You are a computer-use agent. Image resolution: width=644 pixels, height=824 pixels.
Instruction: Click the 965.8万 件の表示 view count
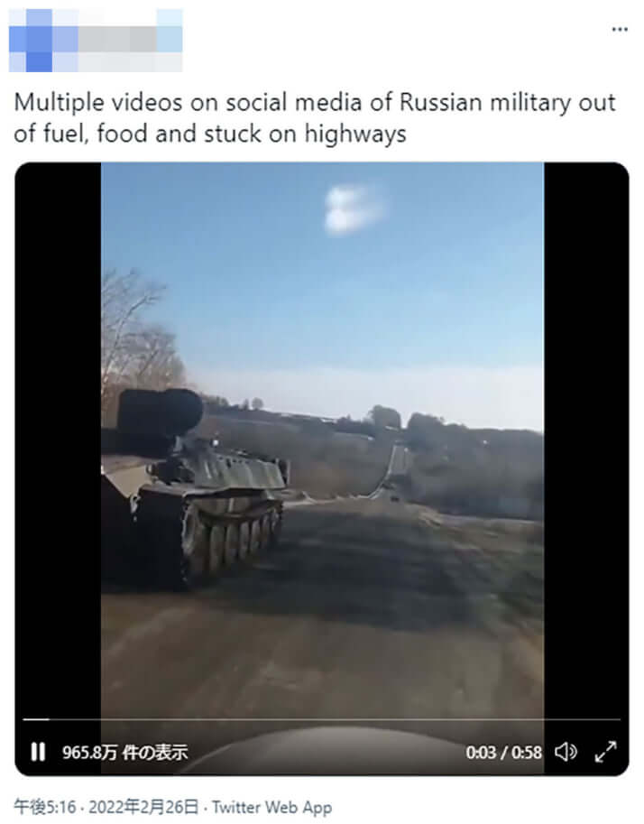125,753
